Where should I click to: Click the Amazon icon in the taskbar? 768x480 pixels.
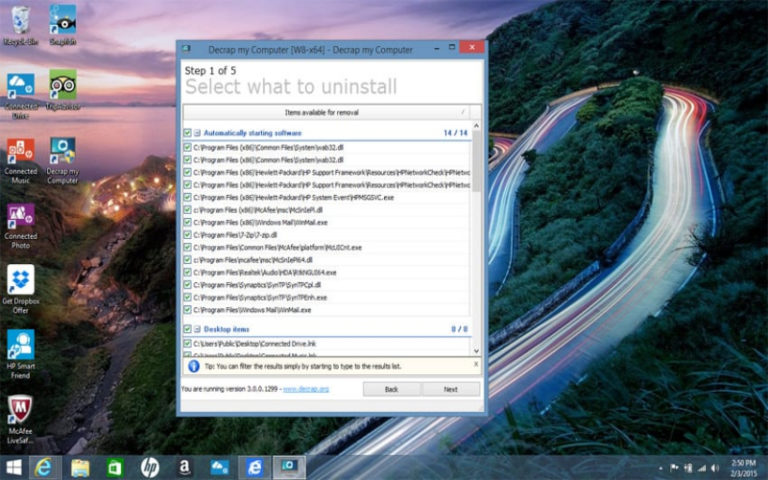pos(185,467)
